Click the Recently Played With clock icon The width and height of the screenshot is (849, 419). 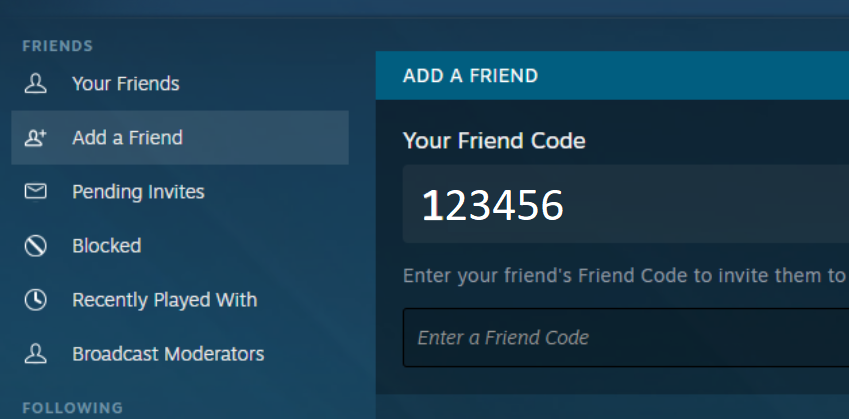click(x=35, y=300)
